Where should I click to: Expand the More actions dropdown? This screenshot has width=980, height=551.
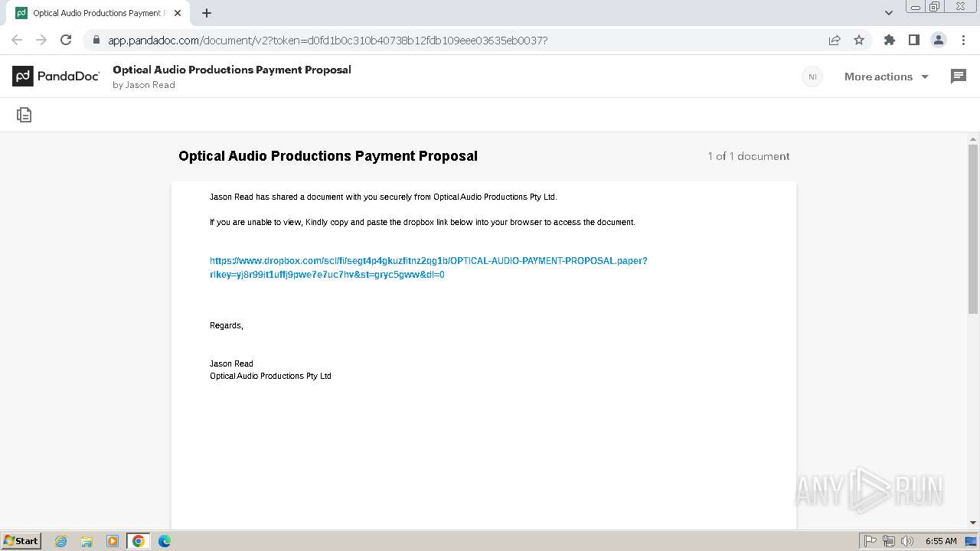[887, 77]
